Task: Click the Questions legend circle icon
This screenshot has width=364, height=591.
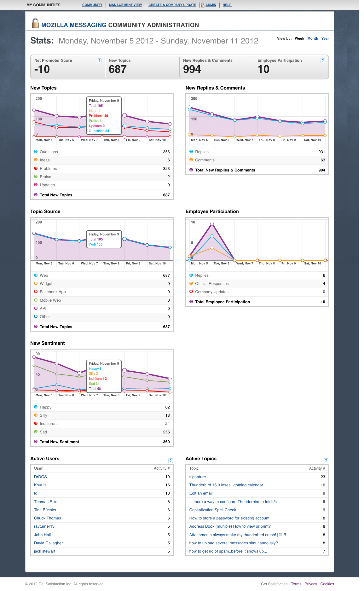Action: (x=36, y=152)
